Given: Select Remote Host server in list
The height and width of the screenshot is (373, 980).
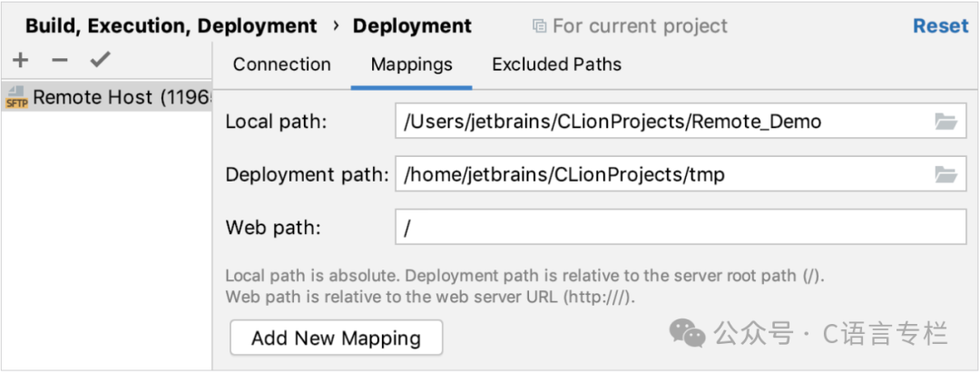Looking at the screenshot, I should pos(107,97).
